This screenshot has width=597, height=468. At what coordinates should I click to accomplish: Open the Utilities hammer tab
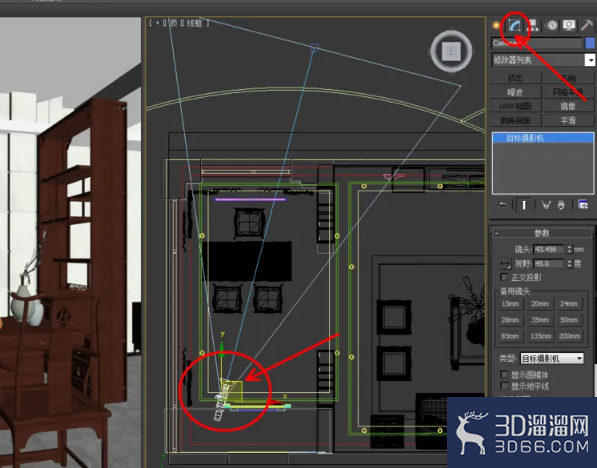point(587,26)
